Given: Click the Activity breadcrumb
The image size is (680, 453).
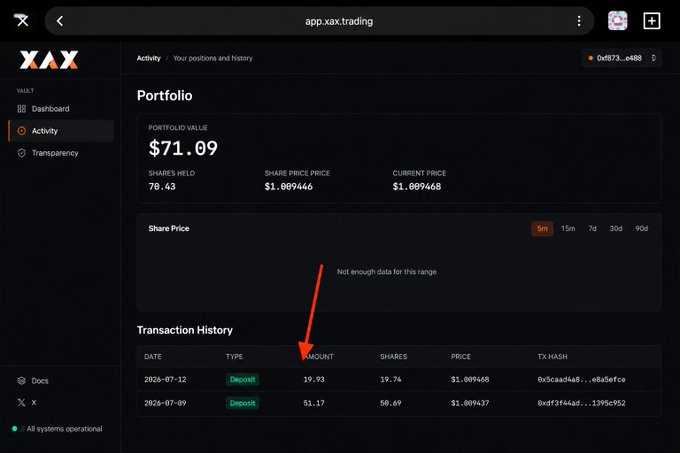Looking at the screenshot, I should [148, 58].
